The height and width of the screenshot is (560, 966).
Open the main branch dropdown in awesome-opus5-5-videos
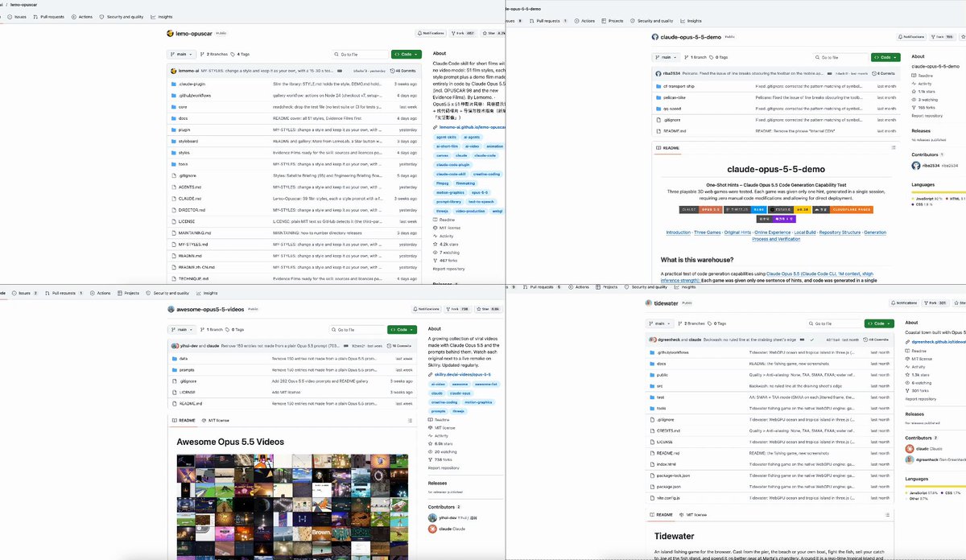[181, 329]
